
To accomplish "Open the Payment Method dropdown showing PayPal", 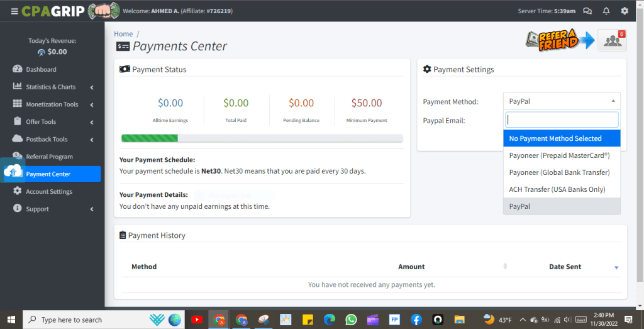I will pyautogui.click(x=561, y=101).
